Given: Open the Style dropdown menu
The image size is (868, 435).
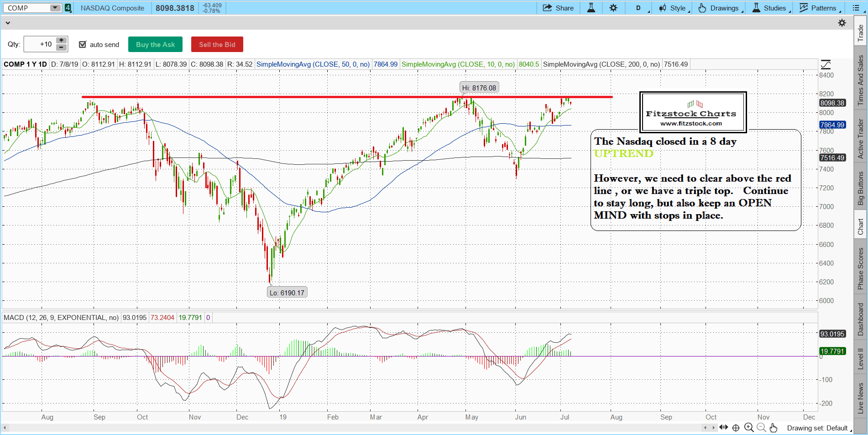Looking at the screenshot, I should point(674,8).
